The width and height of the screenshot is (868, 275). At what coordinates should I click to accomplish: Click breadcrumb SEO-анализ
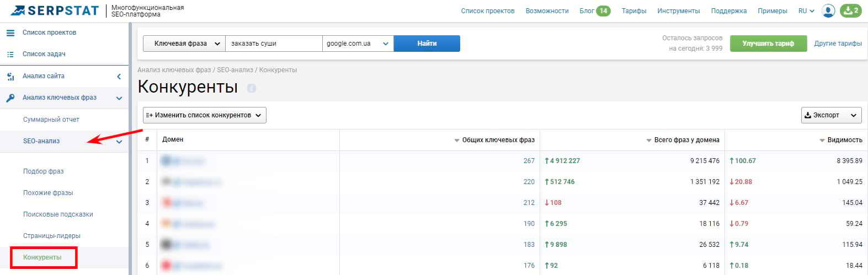tap(235, 70)
